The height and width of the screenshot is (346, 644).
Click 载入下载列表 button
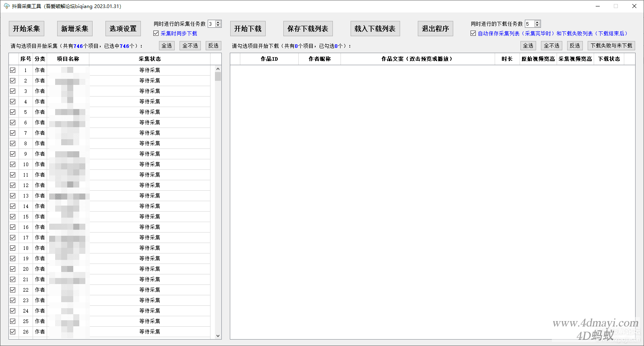[x=375, y=29]
